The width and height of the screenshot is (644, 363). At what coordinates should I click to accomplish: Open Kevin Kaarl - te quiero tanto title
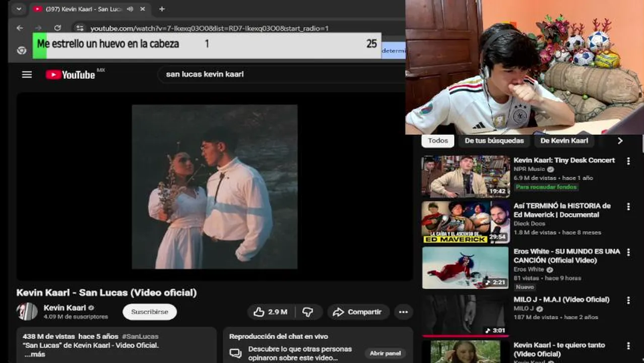pos(559,349)
